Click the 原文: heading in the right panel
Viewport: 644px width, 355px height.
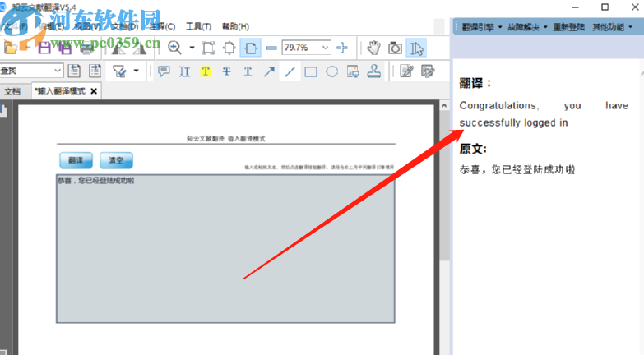click(x=473, y=149)
